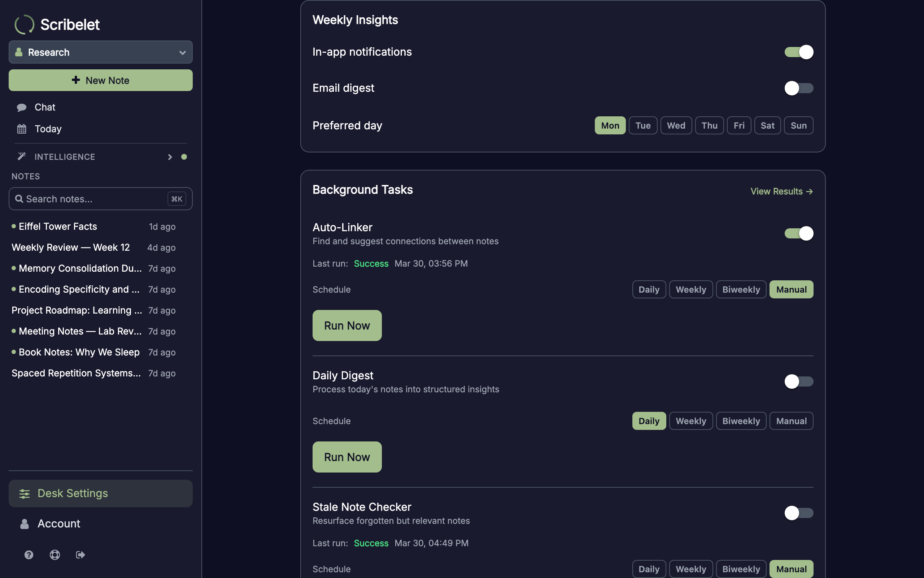Open the Desk Settings menu item
Image resolution: width=924 pixels, height=578 pixels.
pyautogui.click(x=100, y=493)
